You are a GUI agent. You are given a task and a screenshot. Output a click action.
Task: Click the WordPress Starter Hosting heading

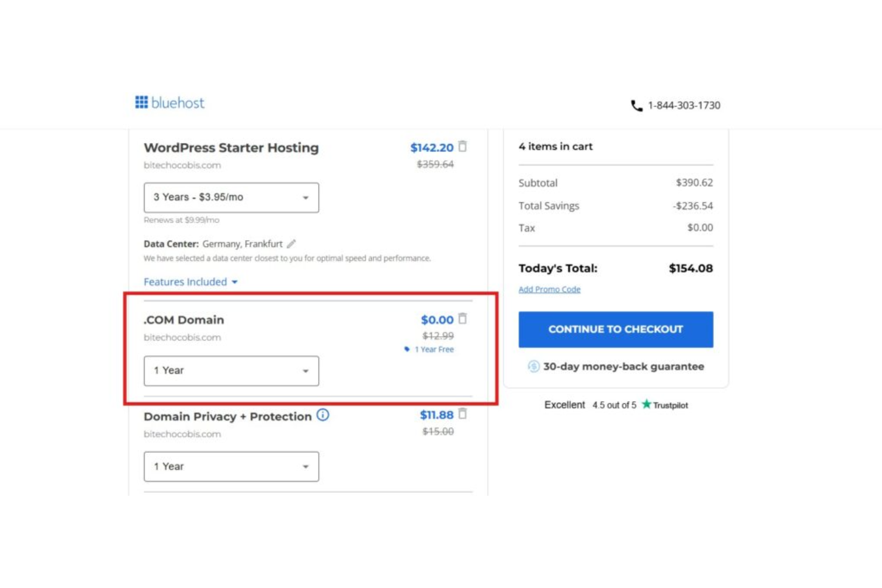click(231, 147)
